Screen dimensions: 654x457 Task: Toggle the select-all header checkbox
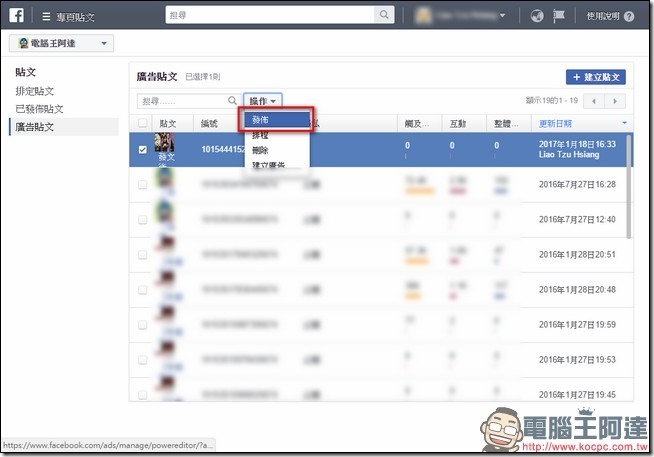(143, 123)
